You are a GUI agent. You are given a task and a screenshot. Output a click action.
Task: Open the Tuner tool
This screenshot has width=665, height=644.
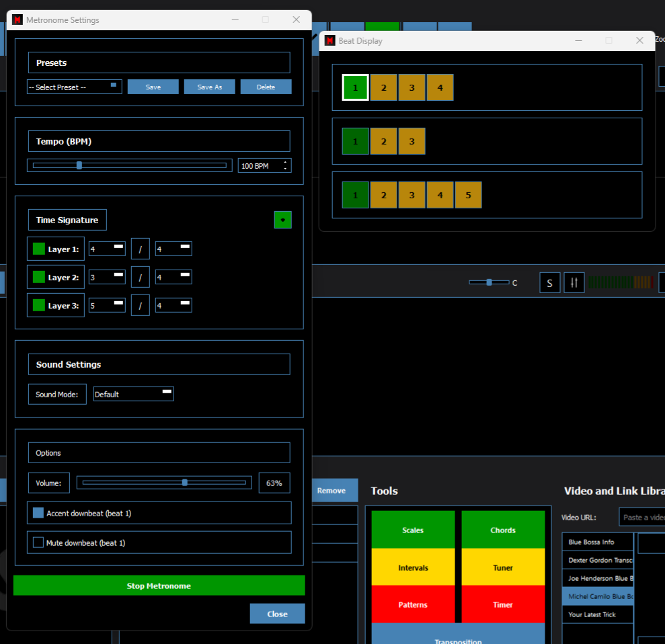click(x=503, y=567)
